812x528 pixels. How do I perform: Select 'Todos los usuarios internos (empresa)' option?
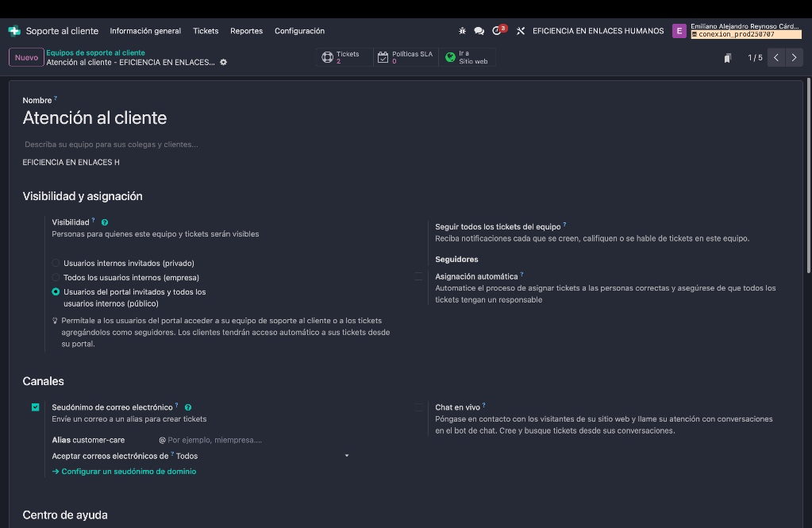(x=56, y=277)
